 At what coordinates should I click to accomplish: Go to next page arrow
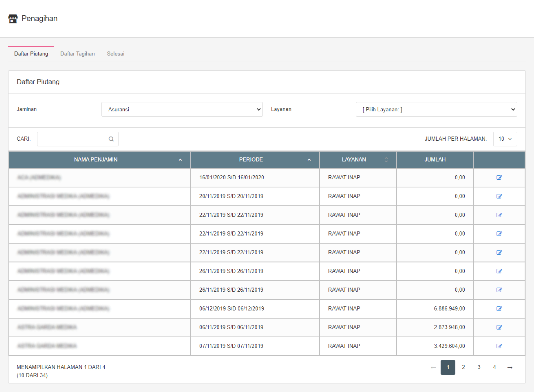[x=510, y=367]
